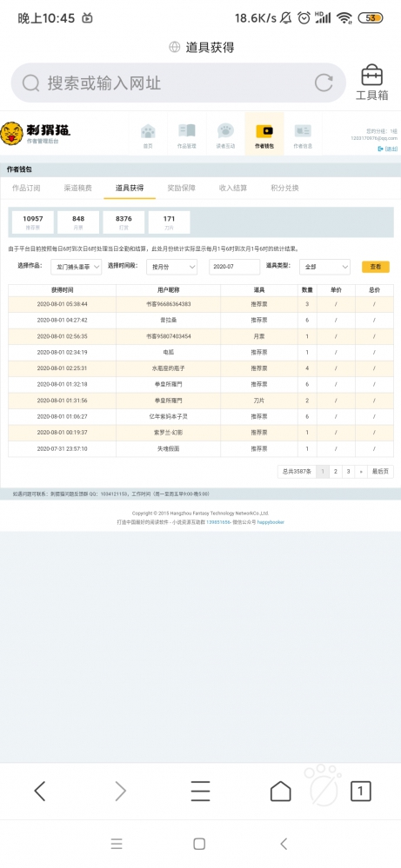Tap the browser home icon
401x868 pixels.
pos(281,791)
